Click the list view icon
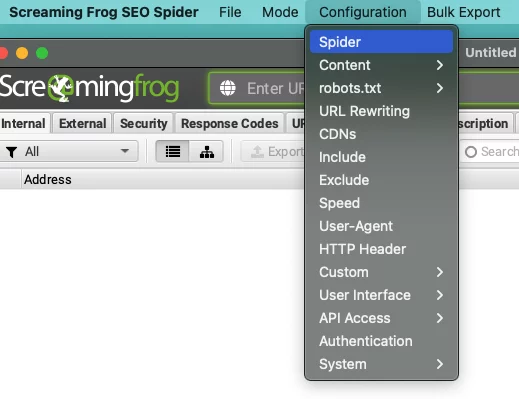Viewport: 519px width, 399px height. (x=173, y=152)
